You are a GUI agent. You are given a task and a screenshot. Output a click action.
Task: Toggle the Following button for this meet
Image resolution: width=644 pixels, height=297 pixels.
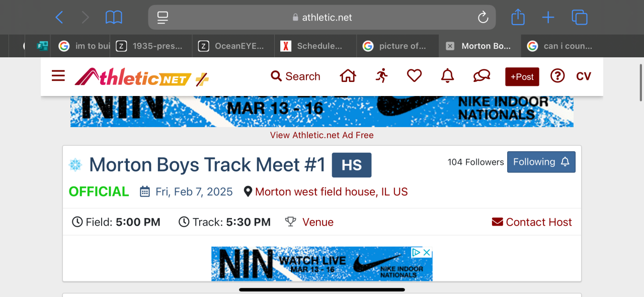(541, 162)
